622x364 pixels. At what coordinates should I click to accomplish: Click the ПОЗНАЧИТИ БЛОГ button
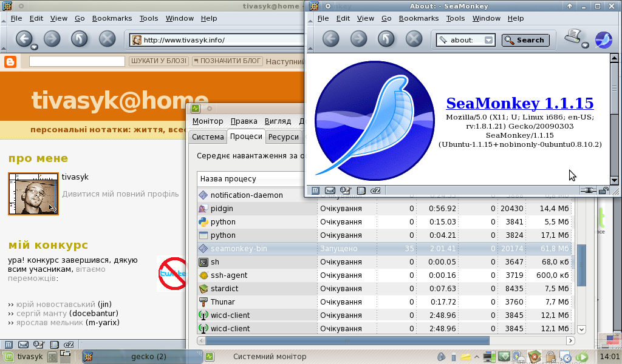click(227, 61)
